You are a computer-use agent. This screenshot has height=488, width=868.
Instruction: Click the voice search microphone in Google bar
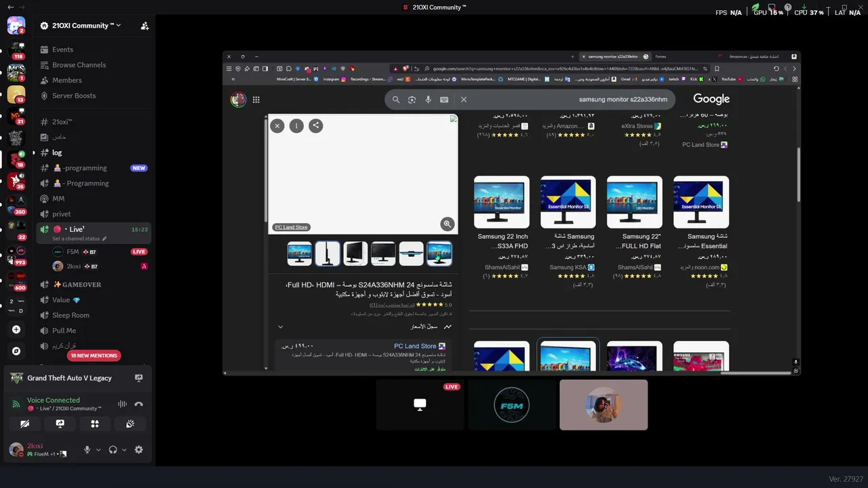[x=428, y=100]
